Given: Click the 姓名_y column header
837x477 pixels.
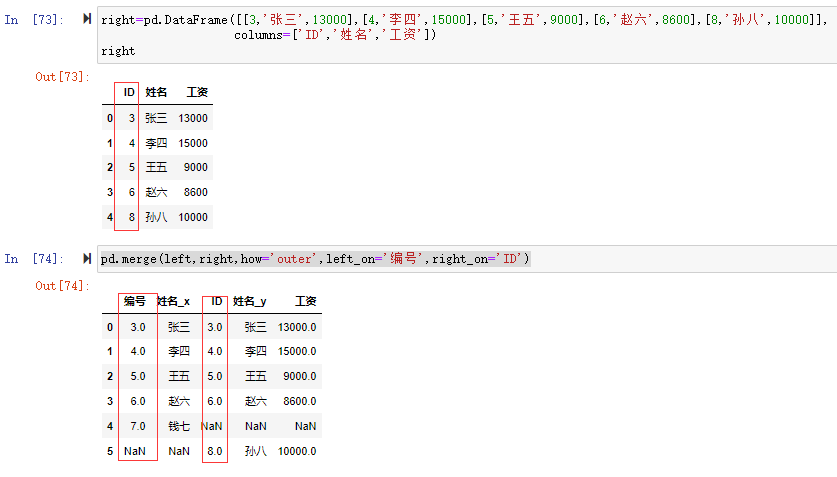Looking at the screenshot, I should (x=250, y=301).
